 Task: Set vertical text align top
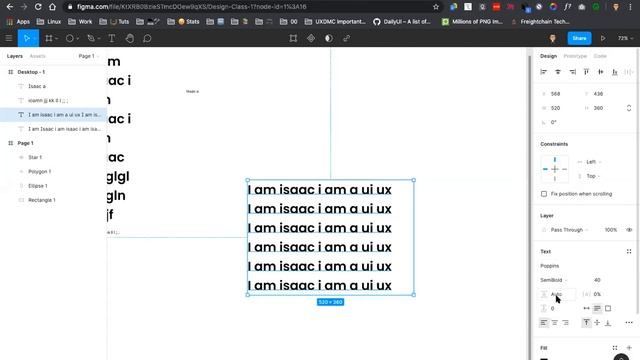tap(587, 322)
